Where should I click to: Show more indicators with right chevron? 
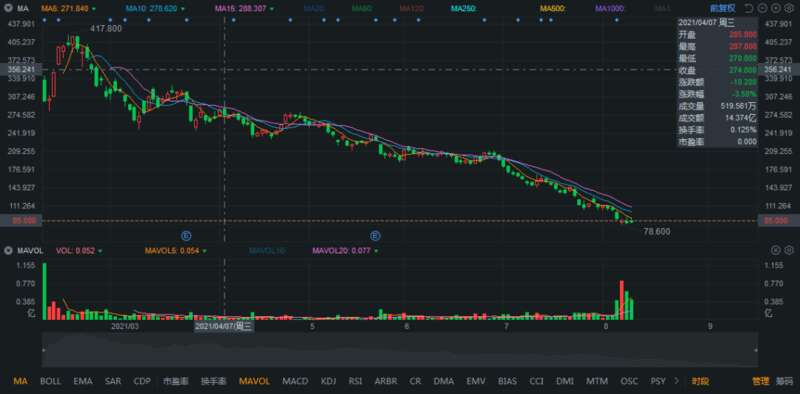click(677, 381)
